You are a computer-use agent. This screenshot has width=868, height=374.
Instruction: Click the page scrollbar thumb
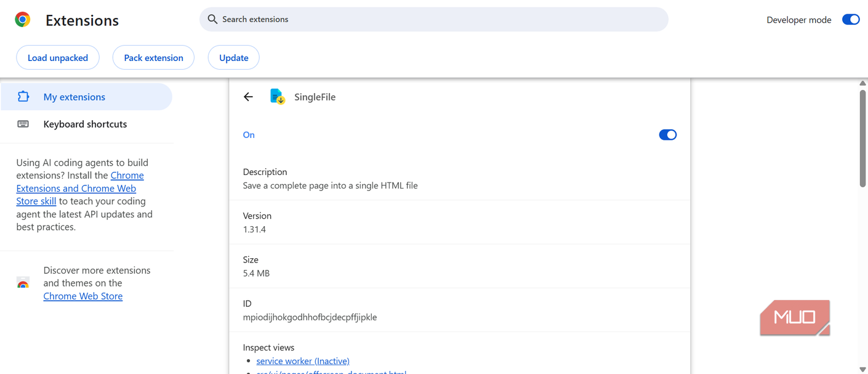(862, 137)
